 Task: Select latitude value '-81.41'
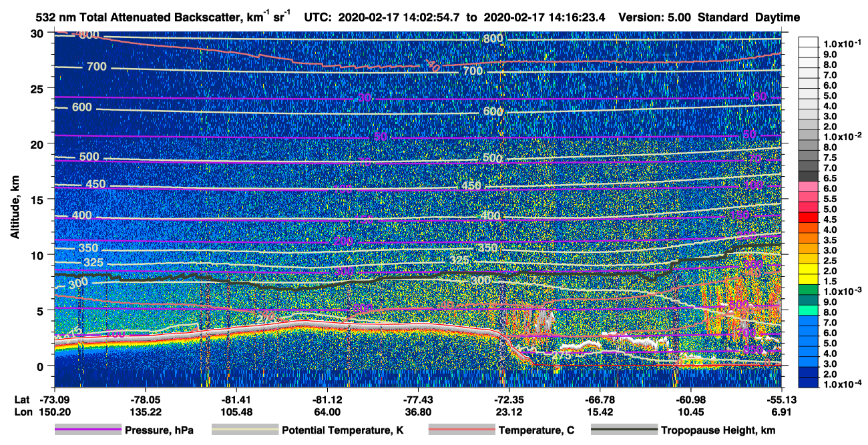(236, 399)
